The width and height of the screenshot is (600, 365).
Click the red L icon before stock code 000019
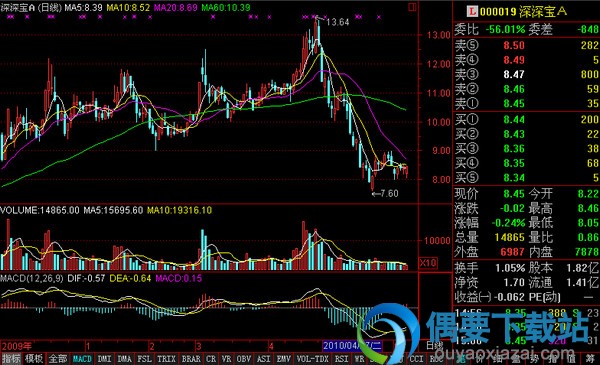(x=472, y=11)
